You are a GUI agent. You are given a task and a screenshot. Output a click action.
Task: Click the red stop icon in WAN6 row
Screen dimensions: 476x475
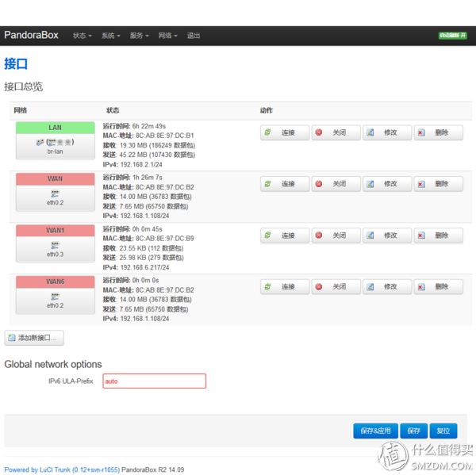pos(319,287)
